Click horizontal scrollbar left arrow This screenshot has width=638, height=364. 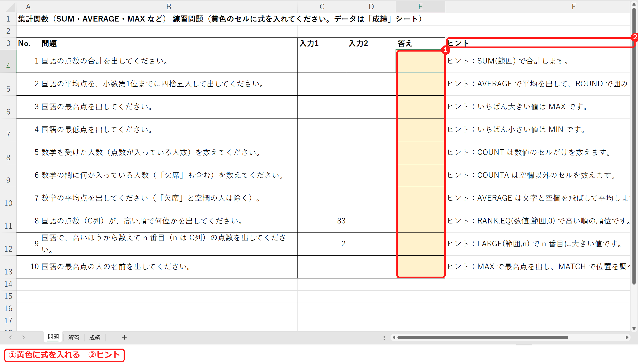coord(394,337)
